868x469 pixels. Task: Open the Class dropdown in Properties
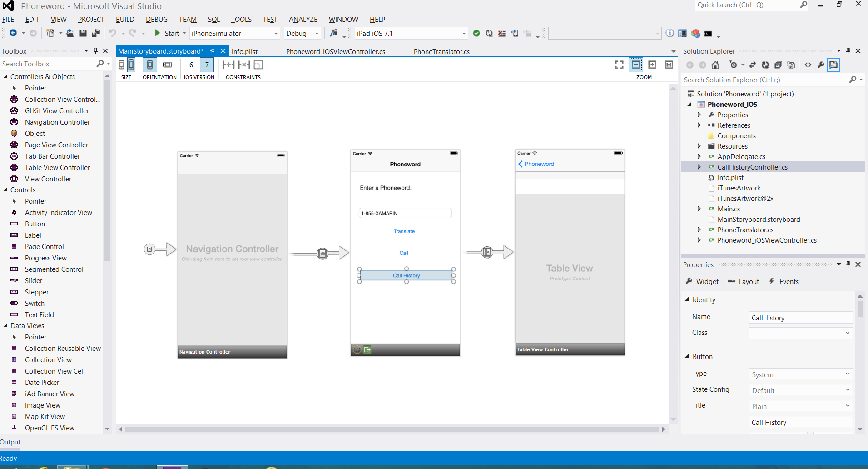point(847,333)
